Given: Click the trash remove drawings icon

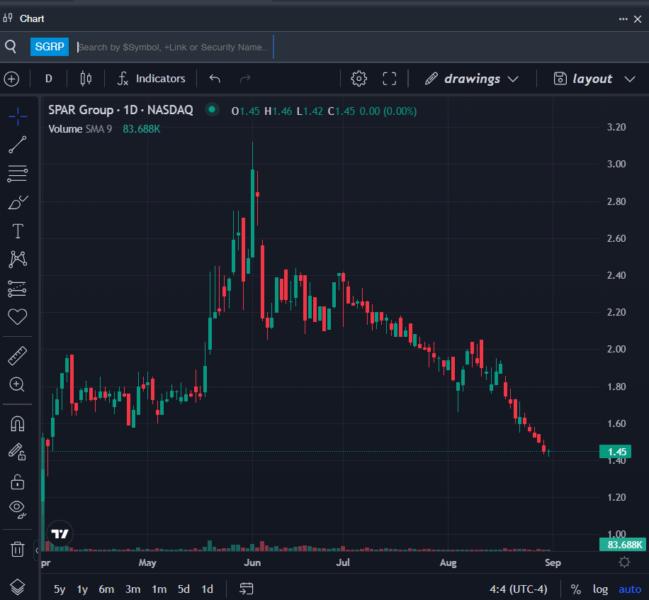Looking at the screenshot, I should 17,549.
